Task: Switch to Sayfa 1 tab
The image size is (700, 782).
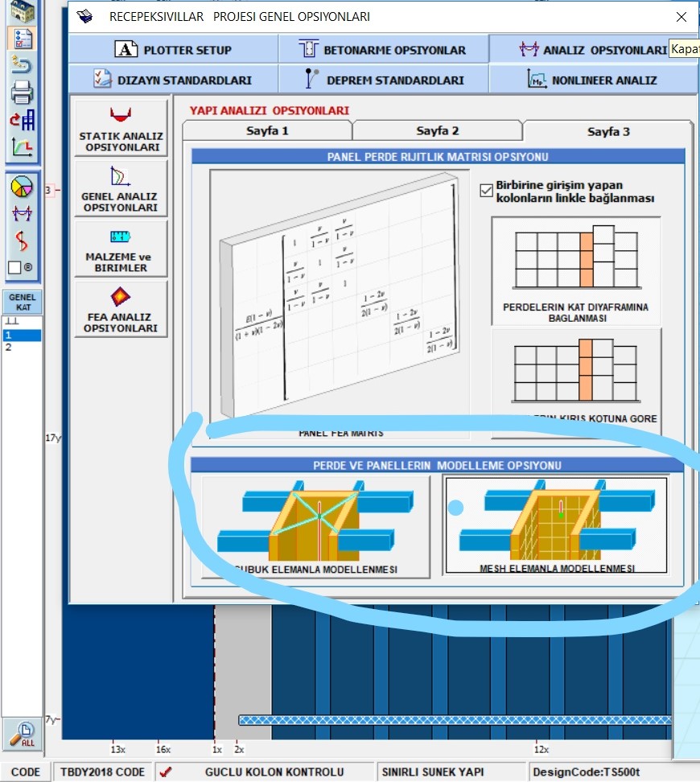Action: pyautogui.click(x=266, y=130)
